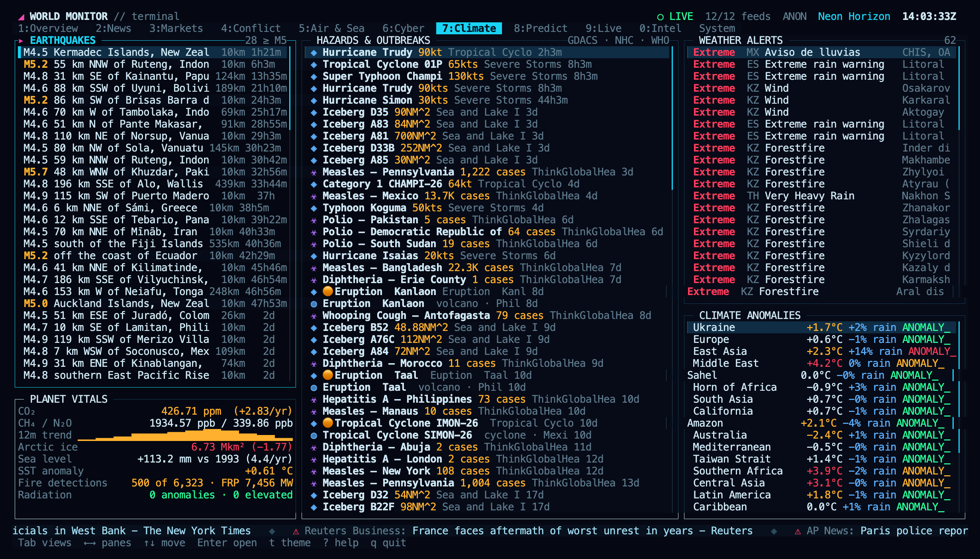Image resolution: width=980 pixels, height=559 pixels.
Task: Click round blue icon beside Eruption Taal volcano
Action: click(x=314, y=388)
